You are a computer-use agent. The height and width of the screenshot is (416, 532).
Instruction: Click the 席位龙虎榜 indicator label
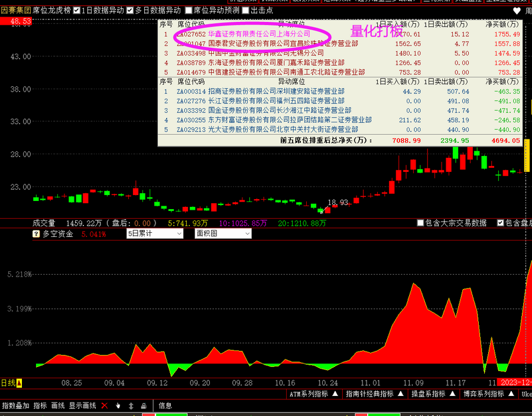(51, 11)
